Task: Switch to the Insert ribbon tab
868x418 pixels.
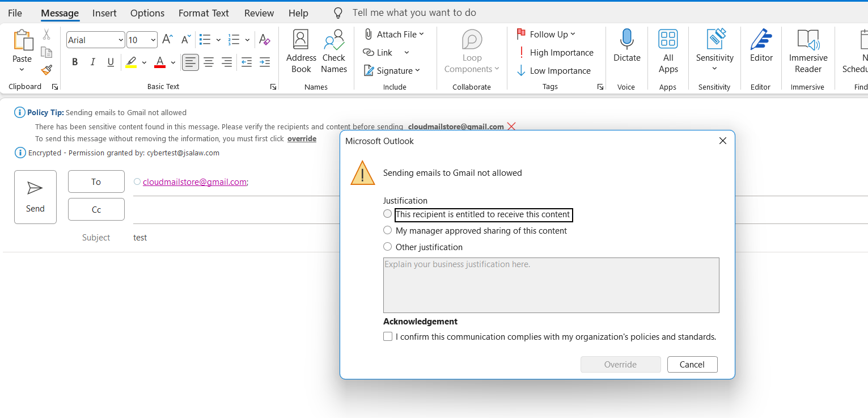Action: [104, 13]
